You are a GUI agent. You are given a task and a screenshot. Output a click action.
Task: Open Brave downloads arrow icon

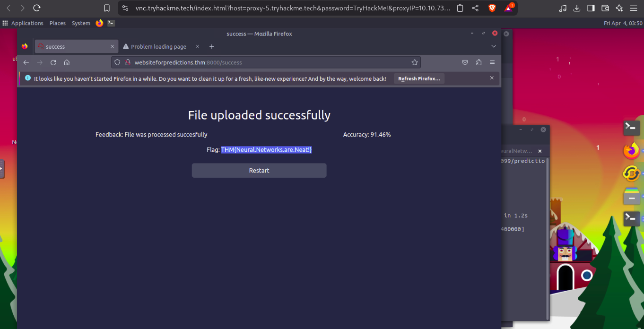click(576, 8)
